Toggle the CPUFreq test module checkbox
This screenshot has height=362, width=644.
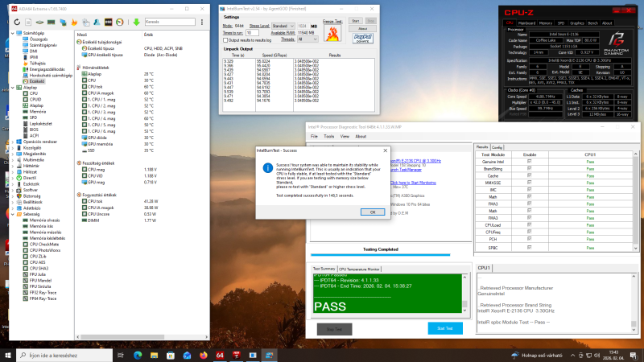point(529,232)
